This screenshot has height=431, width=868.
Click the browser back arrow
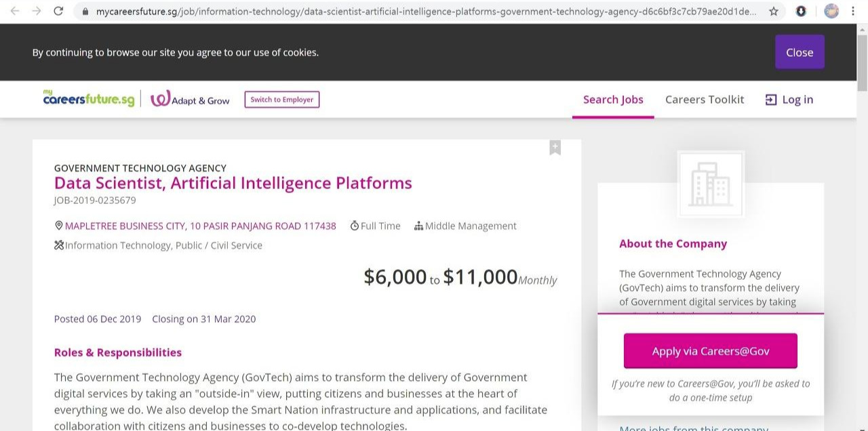(15, 11)
